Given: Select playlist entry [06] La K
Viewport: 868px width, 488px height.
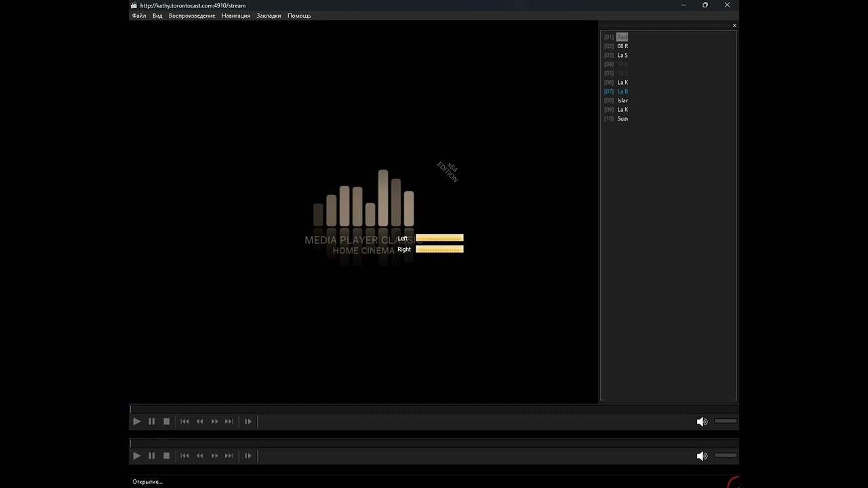Looking at the screenshot, I should pos(616,82).
